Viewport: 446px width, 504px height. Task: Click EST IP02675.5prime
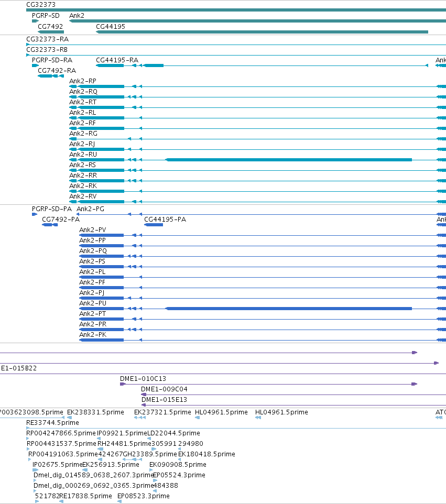[58, 465]
